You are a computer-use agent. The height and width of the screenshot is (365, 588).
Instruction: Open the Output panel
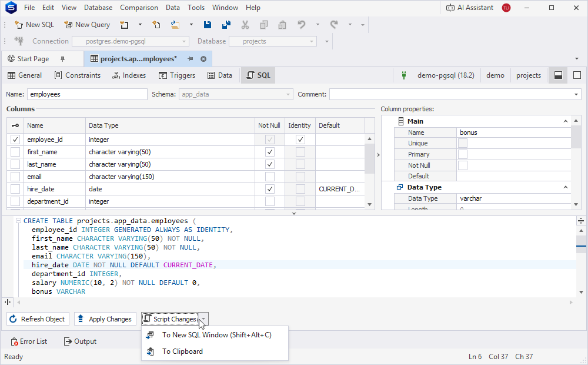coord(80,341)
